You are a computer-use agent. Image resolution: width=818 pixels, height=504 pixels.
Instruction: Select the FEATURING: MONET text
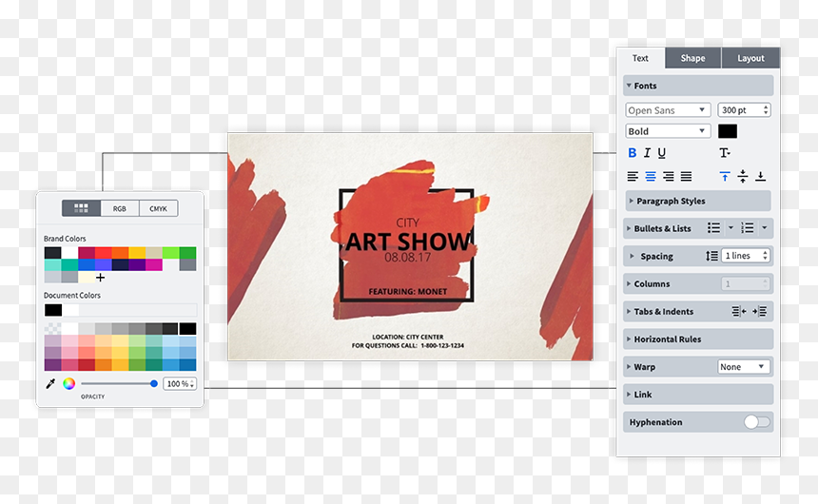coord(407,292)
